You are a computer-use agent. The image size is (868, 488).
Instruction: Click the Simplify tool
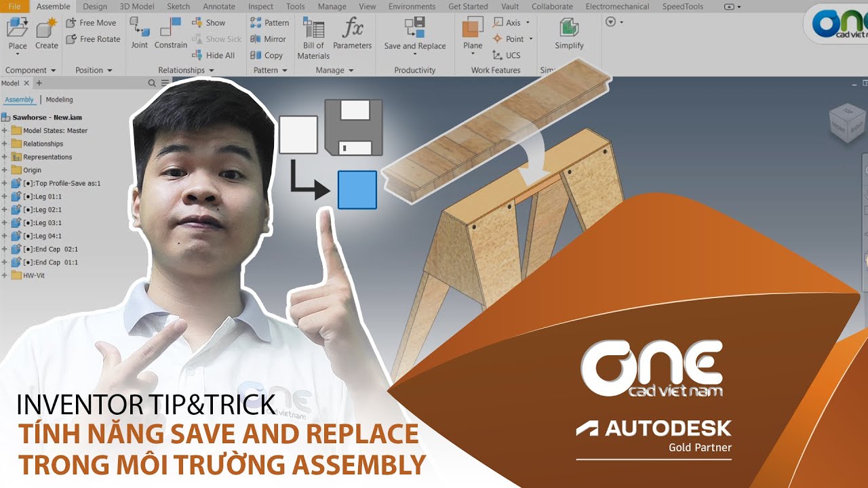coord(569,34)
